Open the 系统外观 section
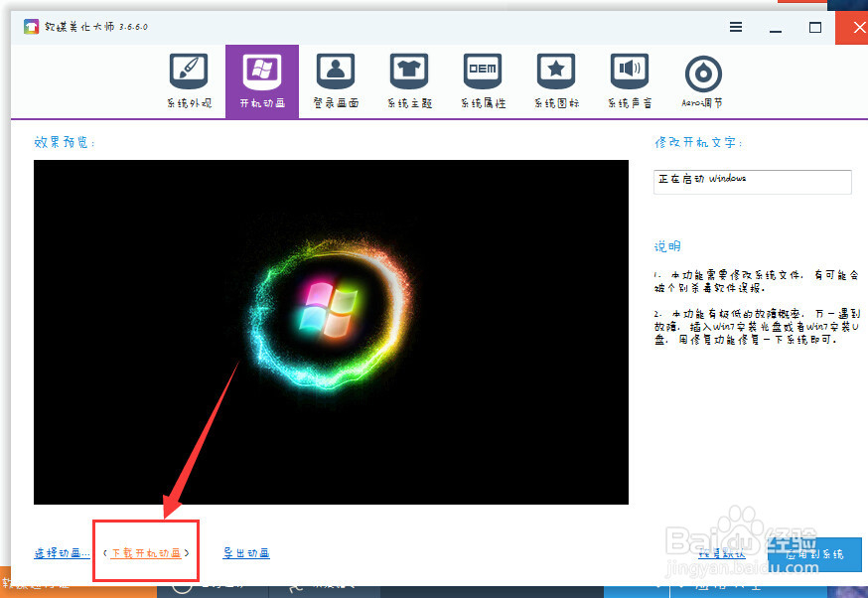Image resolution: width=868 pixels, height=598 pixels. pos(189,81)
